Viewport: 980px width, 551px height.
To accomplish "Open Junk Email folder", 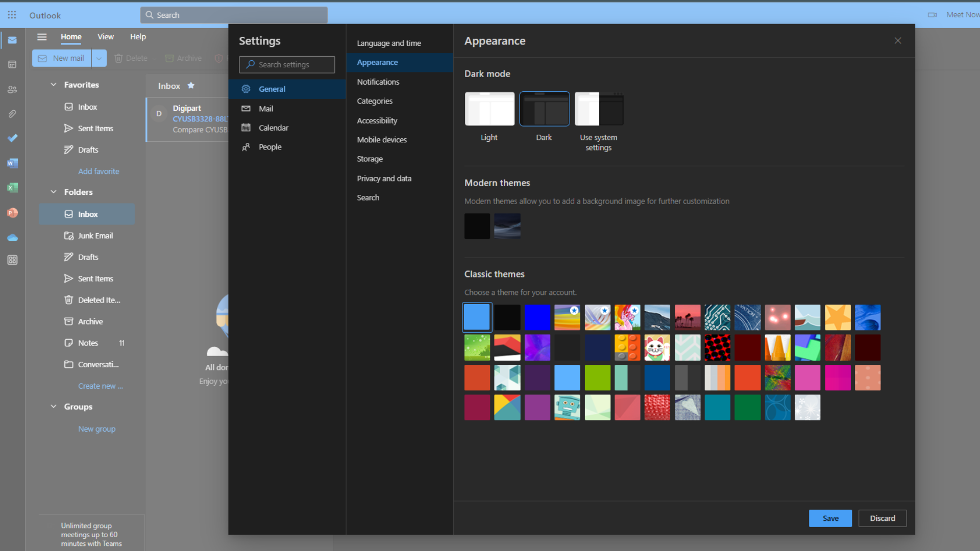I will pos(87,236).
